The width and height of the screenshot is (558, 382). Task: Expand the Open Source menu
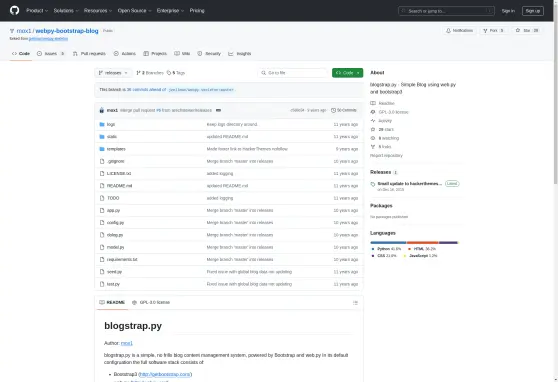point(134,11)
